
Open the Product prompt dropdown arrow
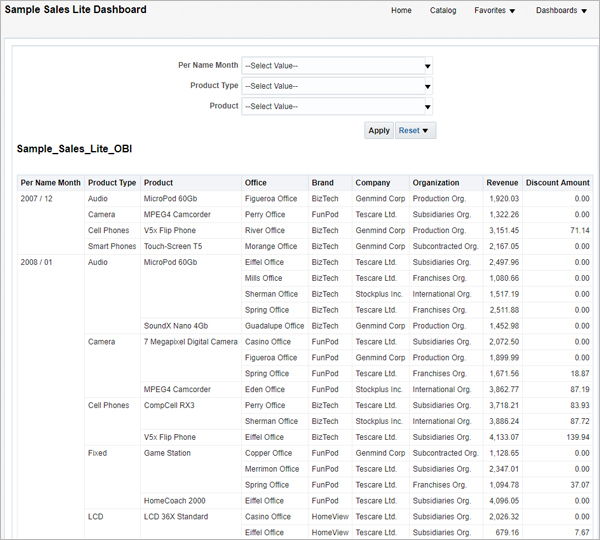tap(428, 106)
